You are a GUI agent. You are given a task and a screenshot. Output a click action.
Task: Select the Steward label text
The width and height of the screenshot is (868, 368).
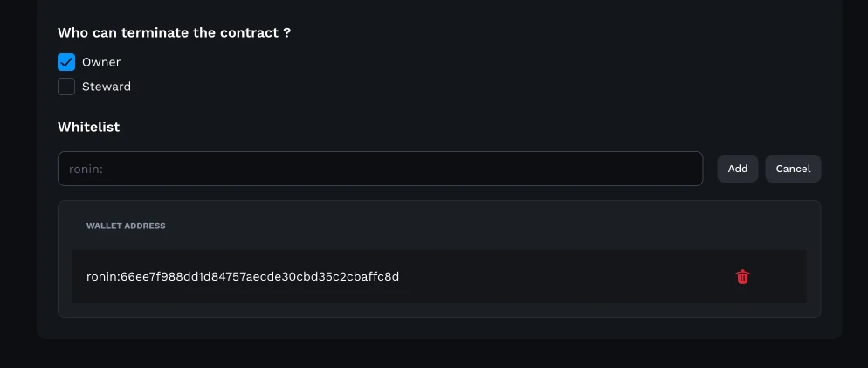tap(107, 87)
